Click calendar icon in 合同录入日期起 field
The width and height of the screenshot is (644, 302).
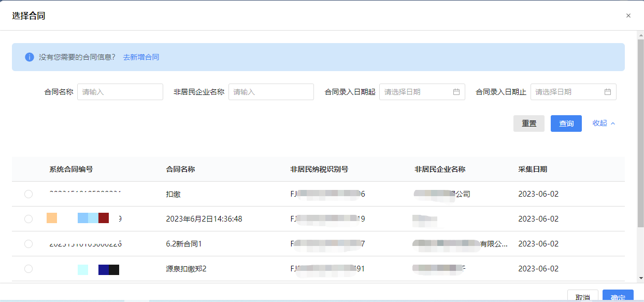pyautogui.click(x=456, y=92)
